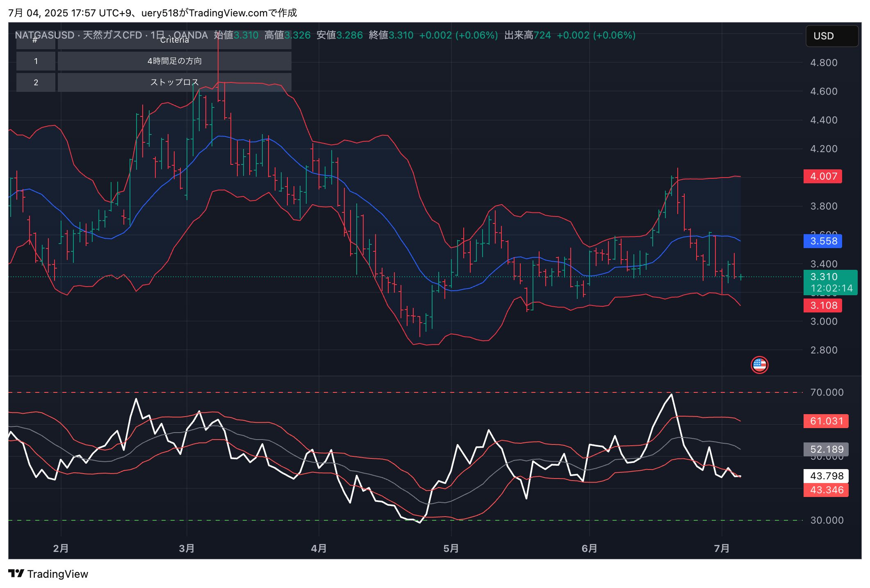Click row number 2 in criteria table
Image resolution: width=870 pixels, height=588 pixels.
point(36,82)
